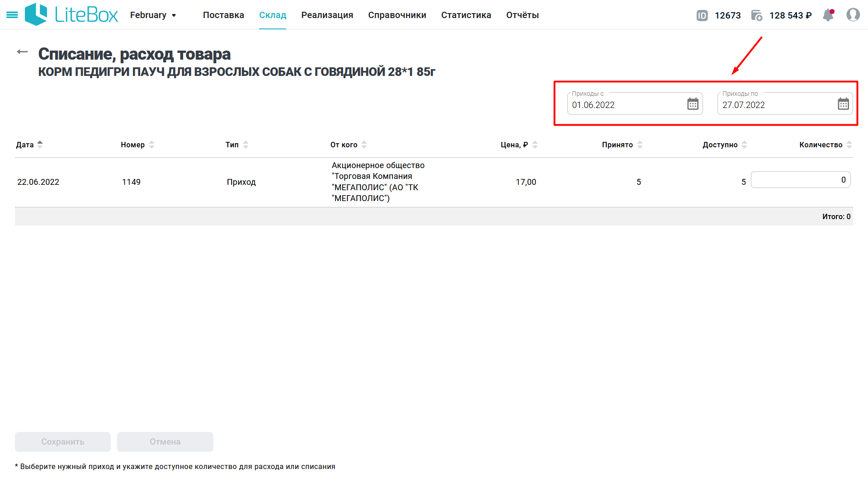The image size is (868, 488).
Task: Open the Поставка menu
Action: pyautogui.click(x=223, y=15)
